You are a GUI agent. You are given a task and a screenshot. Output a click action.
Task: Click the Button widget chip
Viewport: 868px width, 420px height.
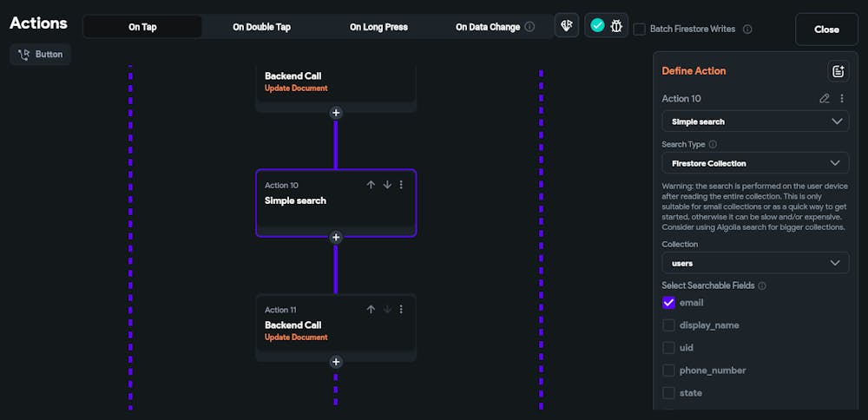click(x=41, y=55)
